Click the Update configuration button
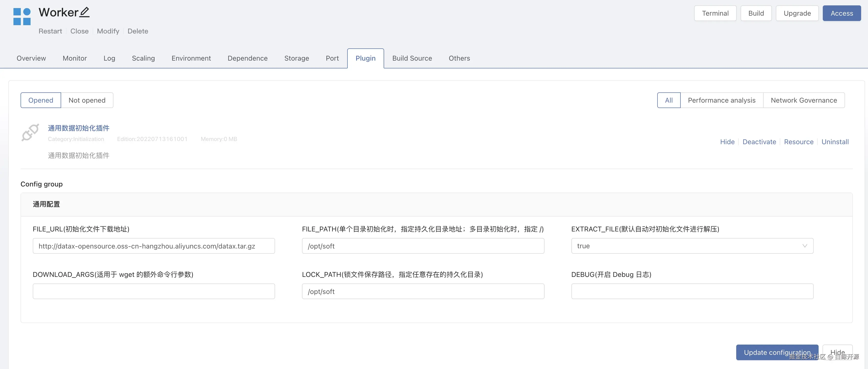This screenshot has height=369, width=868. pyautogui.click(x=777, y=352)
